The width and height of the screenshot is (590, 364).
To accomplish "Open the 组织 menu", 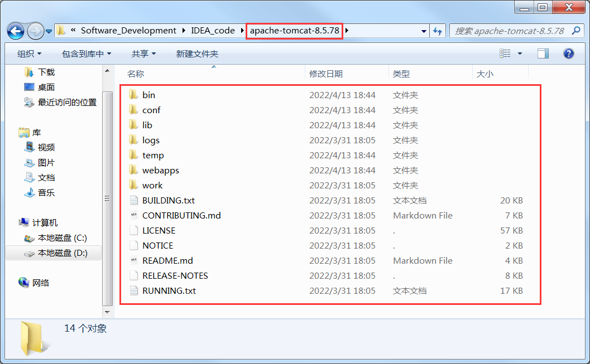I will [30, 54].
